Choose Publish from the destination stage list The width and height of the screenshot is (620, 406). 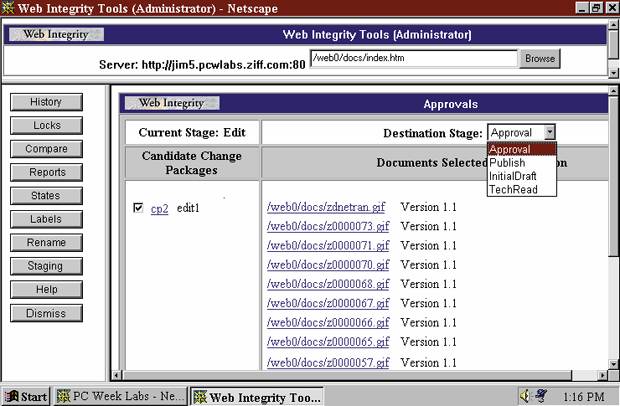point(522,163)
